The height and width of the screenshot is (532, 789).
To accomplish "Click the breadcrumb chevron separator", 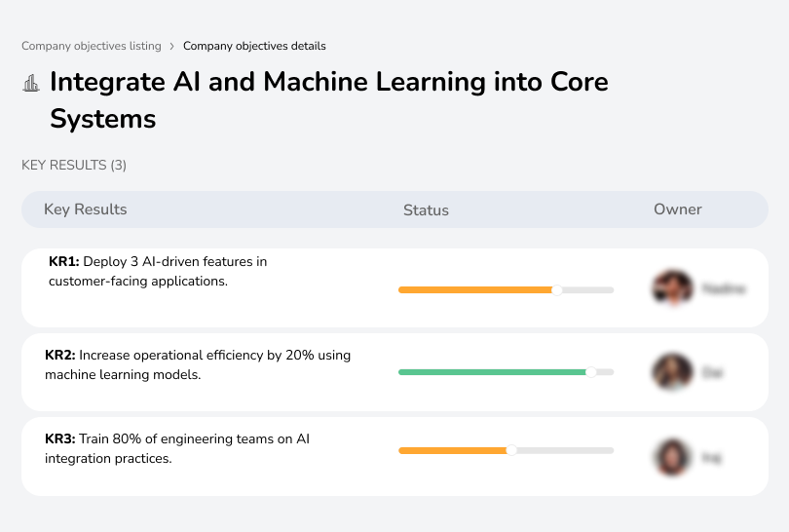I will (x=172, y=47).
